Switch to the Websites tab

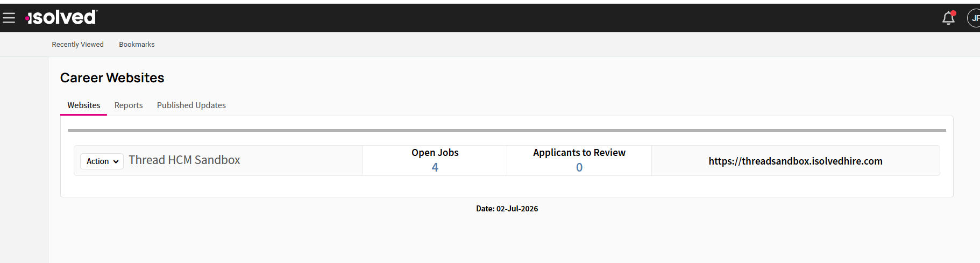84,105
